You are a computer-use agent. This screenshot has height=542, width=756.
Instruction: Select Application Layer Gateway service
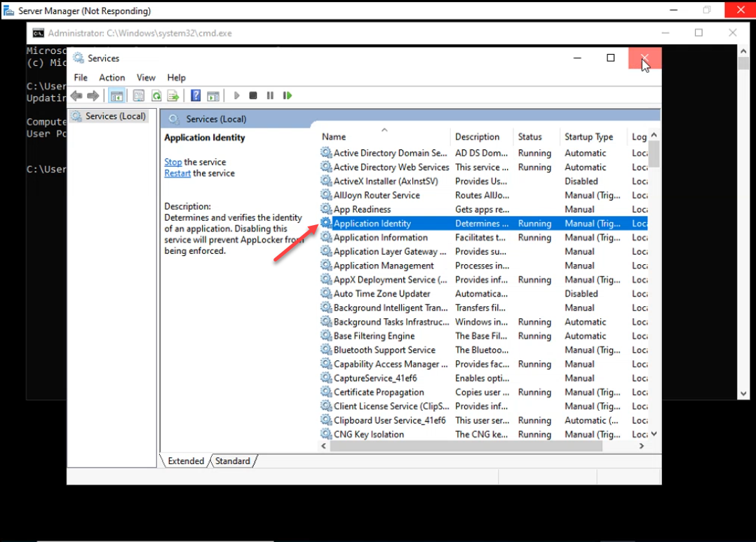tap(484, 251)
